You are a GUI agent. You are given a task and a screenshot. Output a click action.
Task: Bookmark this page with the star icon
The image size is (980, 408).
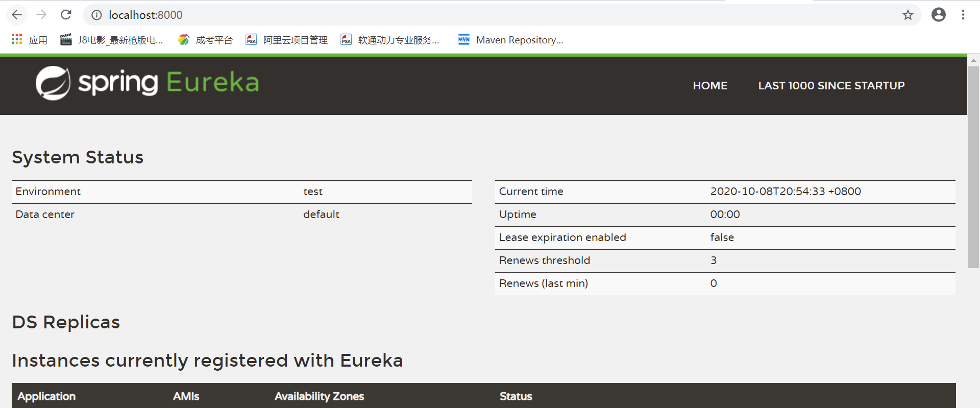point(908,15)
